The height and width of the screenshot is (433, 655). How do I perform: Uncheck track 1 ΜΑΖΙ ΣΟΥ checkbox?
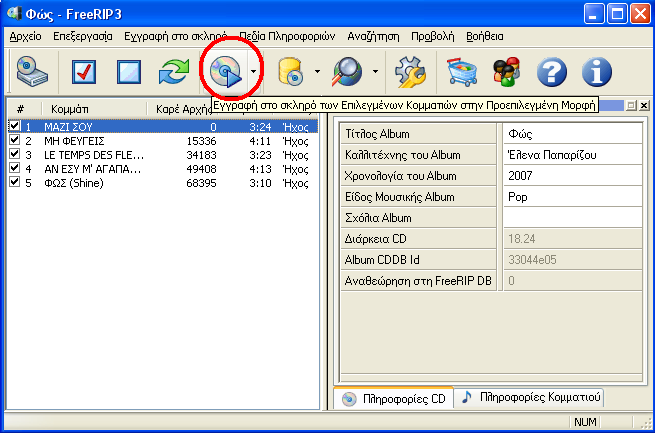click(x=15, y=126)
